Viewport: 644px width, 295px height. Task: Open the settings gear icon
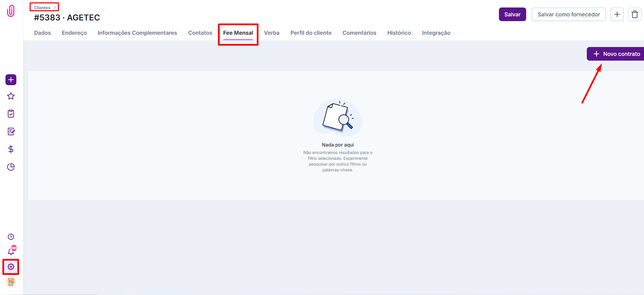pyautogui.click(x=11, y=267)
